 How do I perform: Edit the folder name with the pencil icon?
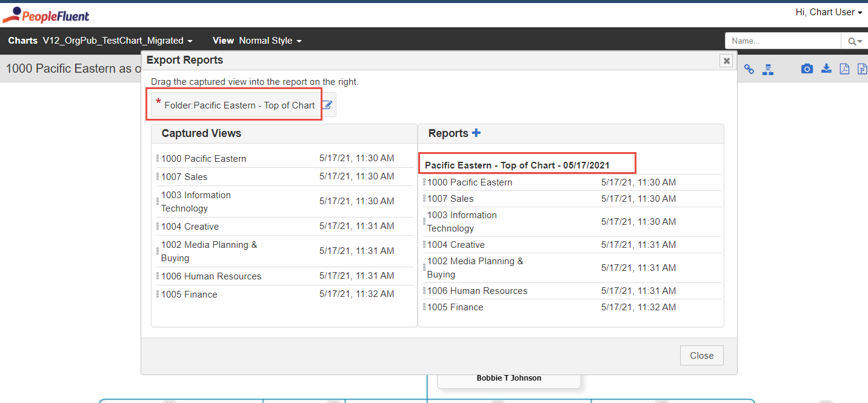pos(327,104)
